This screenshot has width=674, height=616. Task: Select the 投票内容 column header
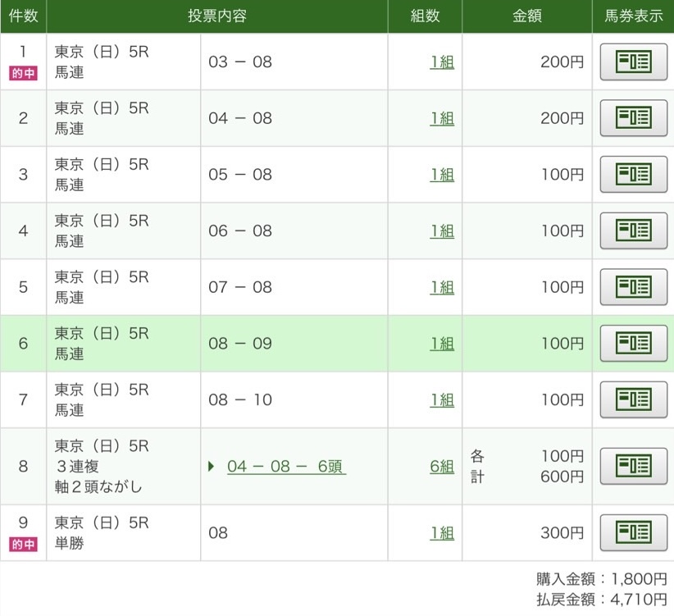pos(217,16)
